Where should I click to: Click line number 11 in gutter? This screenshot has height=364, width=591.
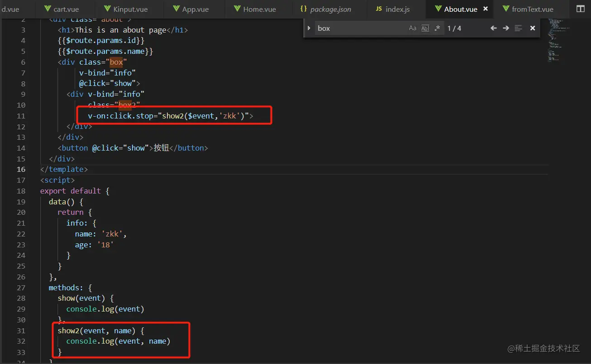coord(21,116)
